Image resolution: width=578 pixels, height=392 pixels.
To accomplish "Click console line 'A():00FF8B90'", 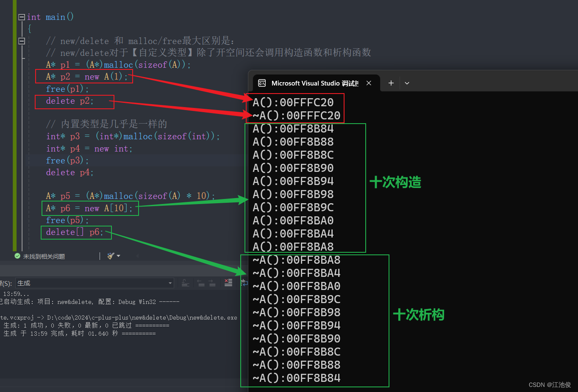I will coord(293,168).
